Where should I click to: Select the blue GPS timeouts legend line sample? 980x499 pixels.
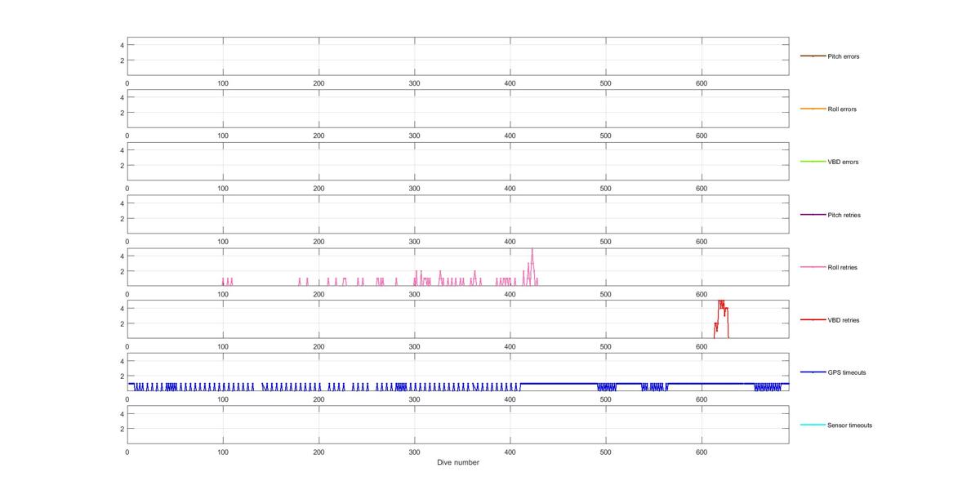(813, 372)
